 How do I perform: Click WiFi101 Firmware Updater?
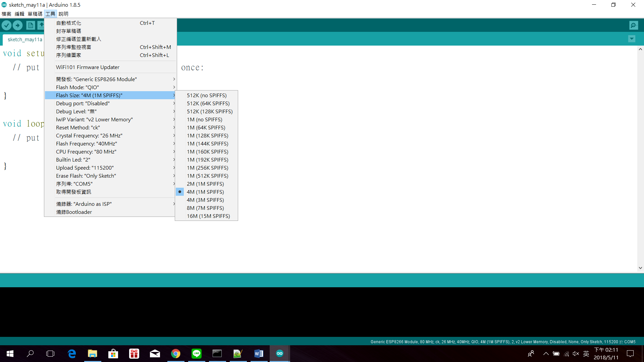click(88, 67)
